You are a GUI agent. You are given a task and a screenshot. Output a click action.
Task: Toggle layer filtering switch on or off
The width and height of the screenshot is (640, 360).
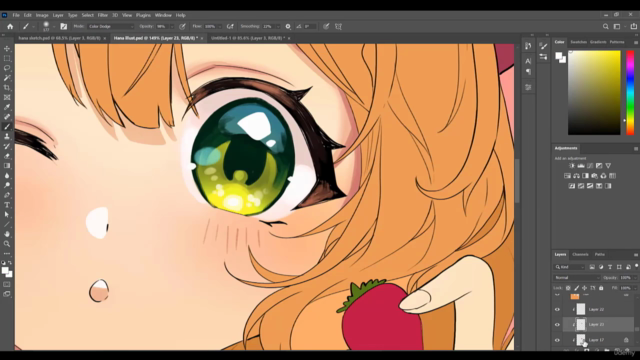(x=636, y=266)
